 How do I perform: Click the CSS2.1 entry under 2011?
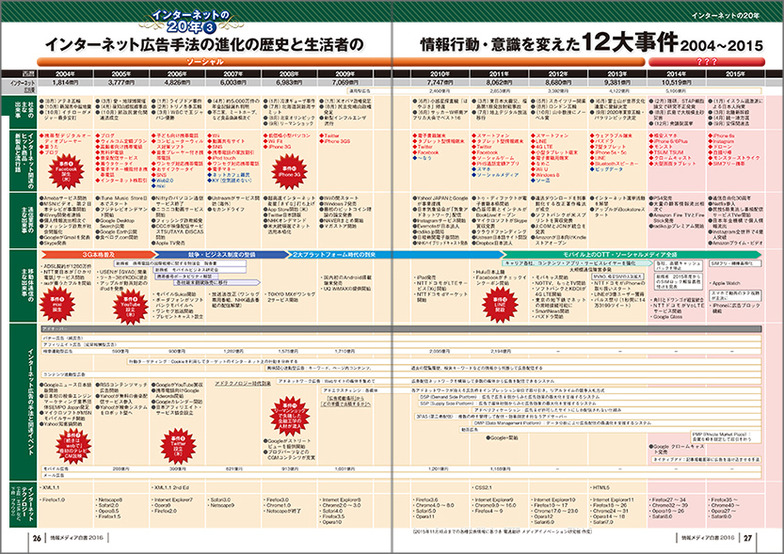point(481,487)
